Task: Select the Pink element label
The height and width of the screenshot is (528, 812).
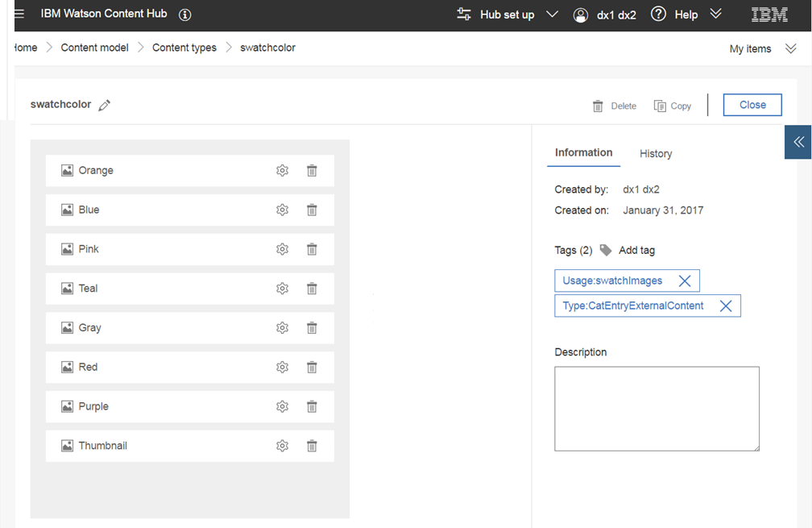Action: pos(89,249)
